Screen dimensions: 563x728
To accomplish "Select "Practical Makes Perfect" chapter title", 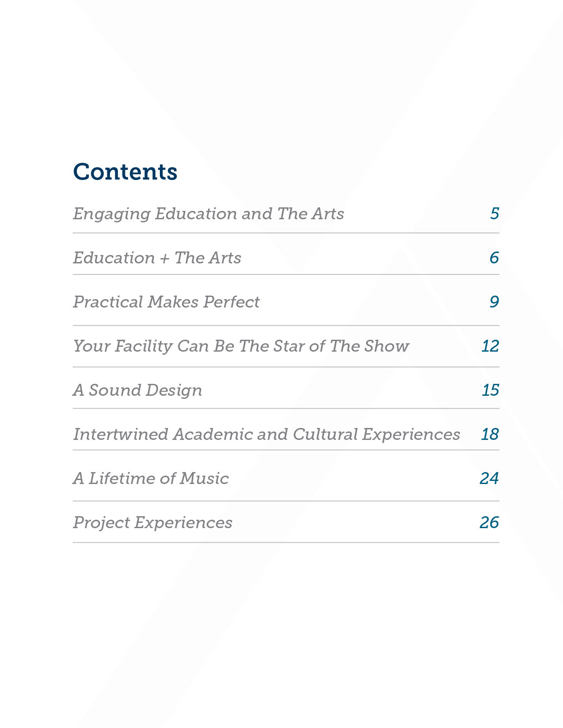I will [166, 302].
